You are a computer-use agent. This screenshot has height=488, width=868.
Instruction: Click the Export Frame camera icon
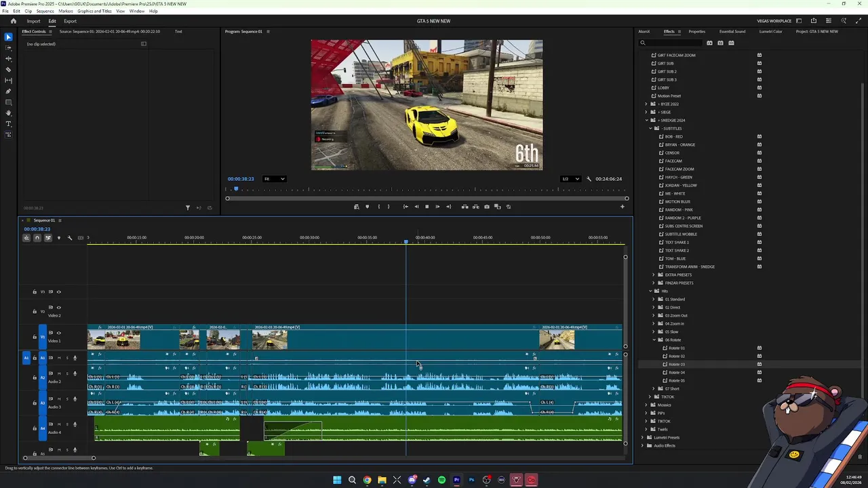(486, 207)
